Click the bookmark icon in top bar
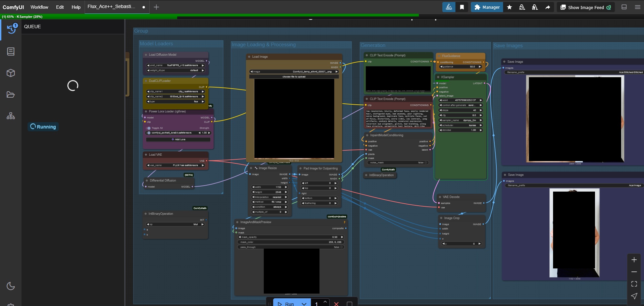 tap(462, 7)
